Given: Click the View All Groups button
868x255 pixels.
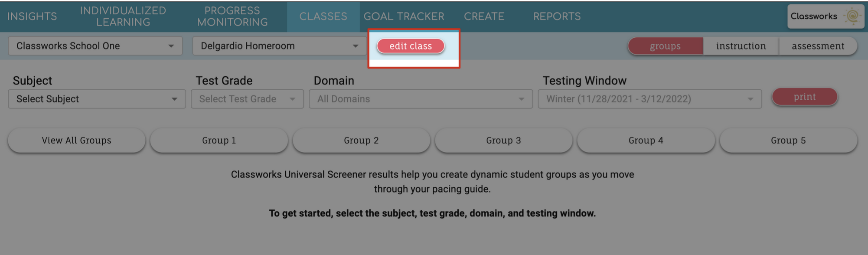Looking at the screenshot, I should (76, 141).
